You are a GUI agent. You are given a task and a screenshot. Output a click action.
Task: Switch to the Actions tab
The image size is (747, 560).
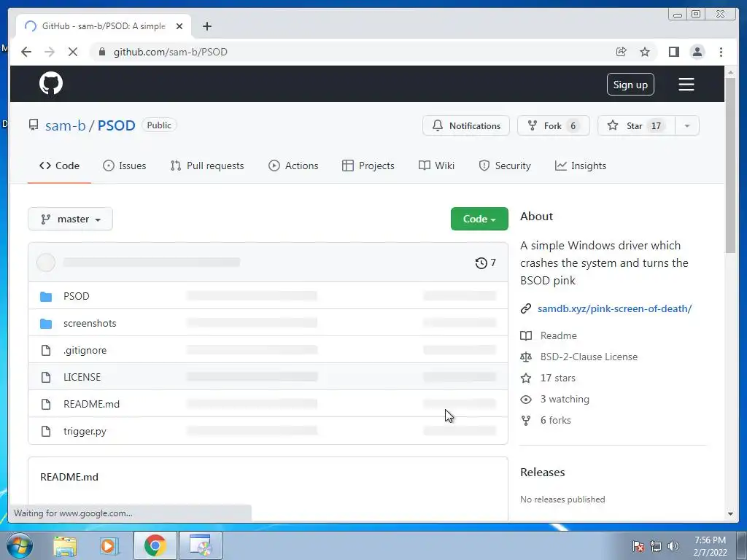coord(293,166)
